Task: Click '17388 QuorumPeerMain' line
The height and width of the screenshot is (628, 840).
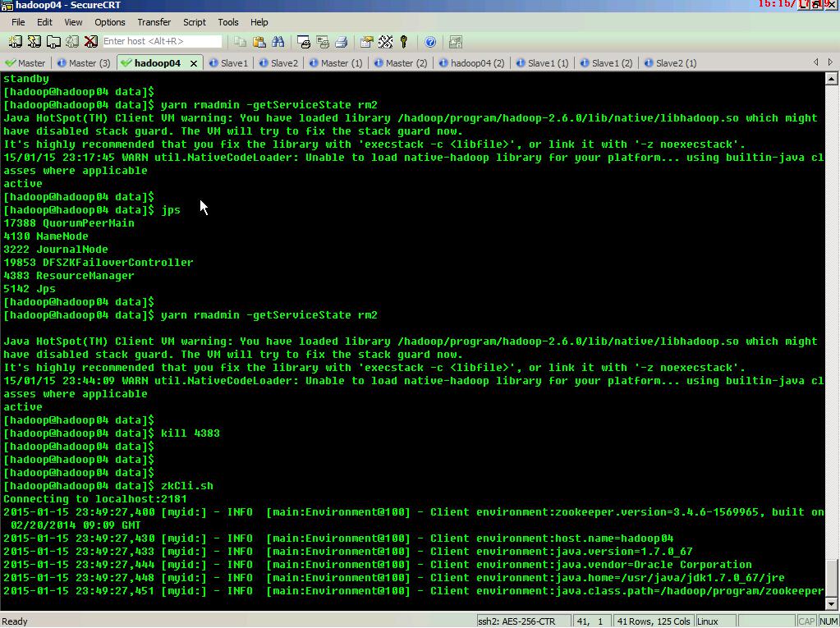Action: pyautogui.click(x=69, y=223)
